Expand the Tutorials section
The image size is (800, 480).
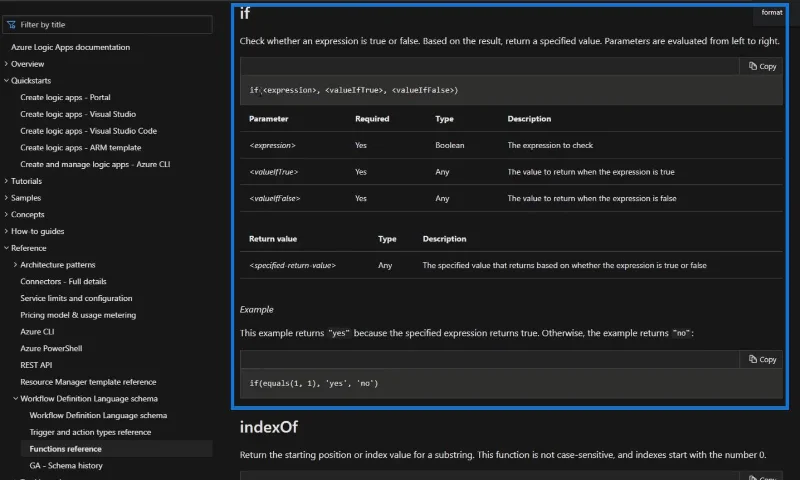click(6, 181)
